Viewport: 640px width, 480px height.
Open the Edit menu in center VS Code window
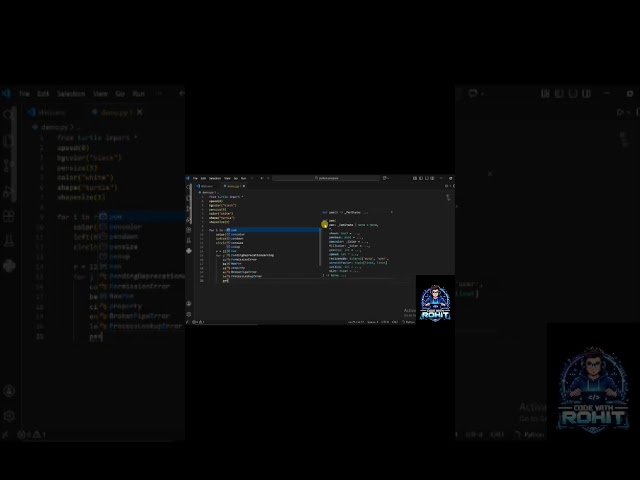pos(203,178)
